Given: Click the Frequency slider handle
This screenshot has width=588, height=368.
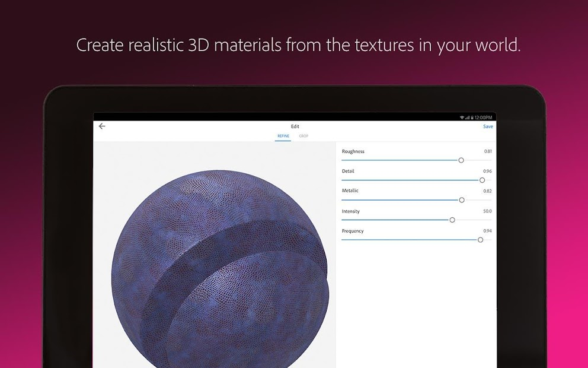Looking at the screenshot, I should [481, 240].
